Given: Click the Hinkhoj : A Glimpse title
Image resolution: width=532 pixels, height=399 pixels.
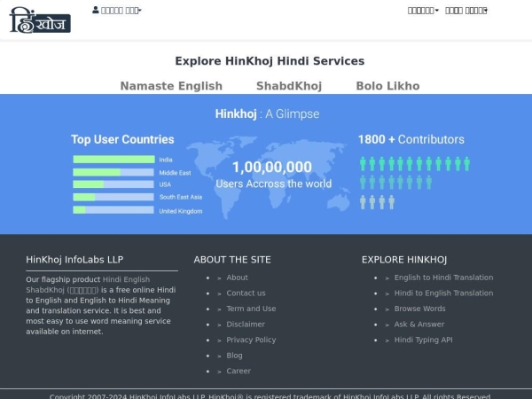Looking at the screenshot, I should [x=267, y=114].
